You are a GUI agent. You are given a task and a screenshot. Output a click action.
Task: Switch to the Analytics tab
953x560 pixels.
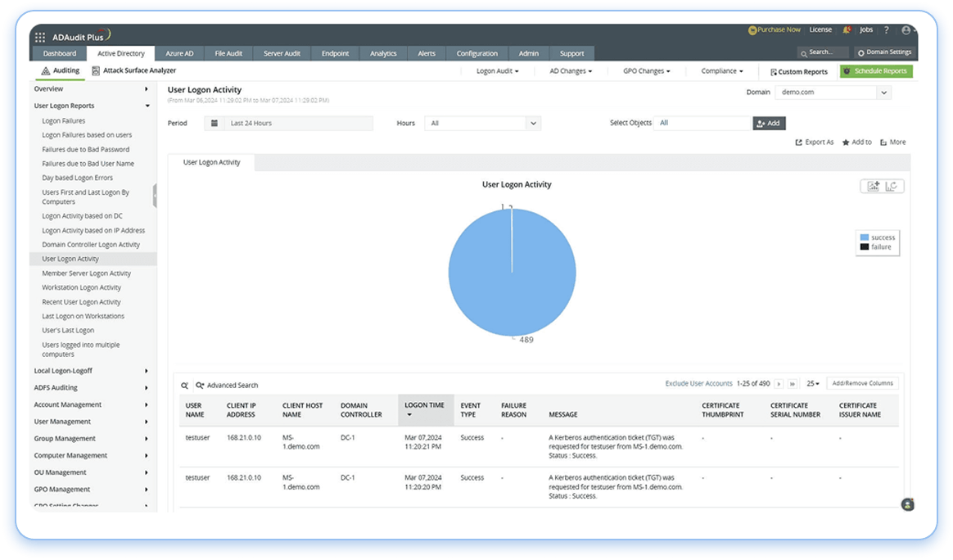coord(383,53)
